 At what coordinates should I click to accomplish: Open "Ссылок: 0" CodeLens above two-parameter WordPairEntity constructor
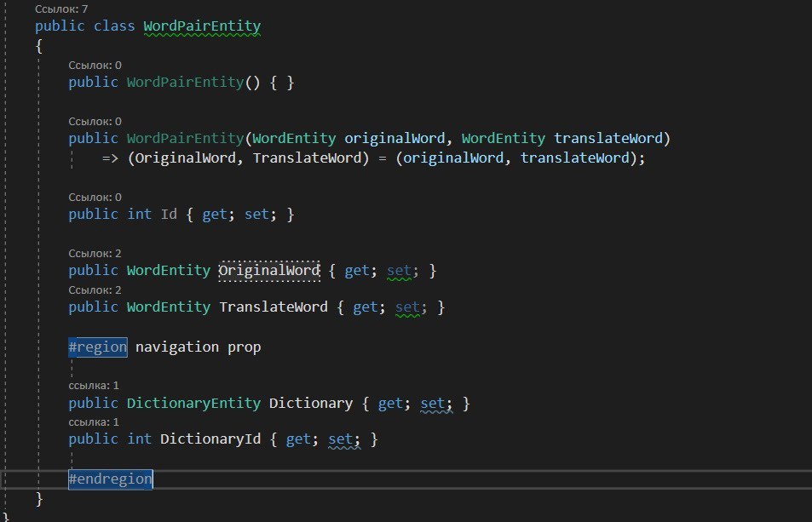pyautogui.click(x=95, y=122)
